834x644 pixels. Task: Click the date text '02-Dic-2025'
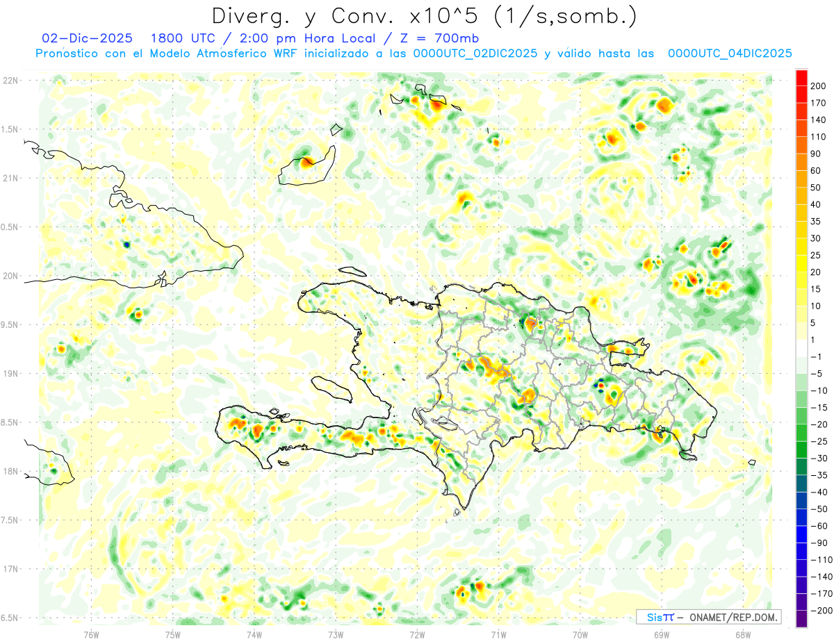click(87, 38)
